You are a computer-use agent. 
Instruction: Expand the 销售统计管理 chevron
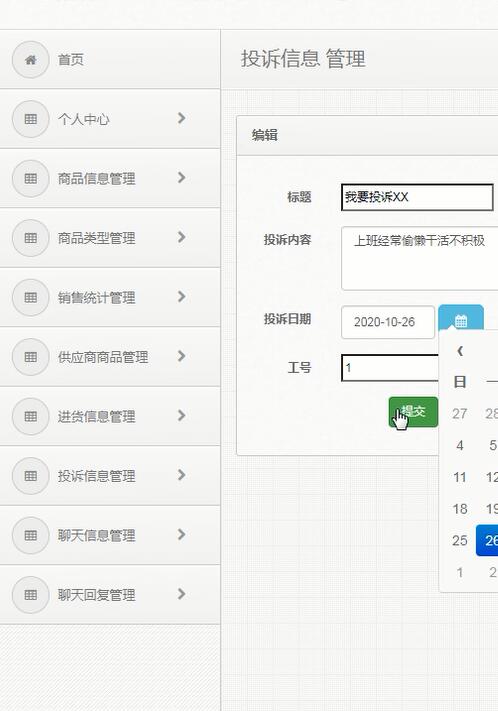[x=181, y=297]
